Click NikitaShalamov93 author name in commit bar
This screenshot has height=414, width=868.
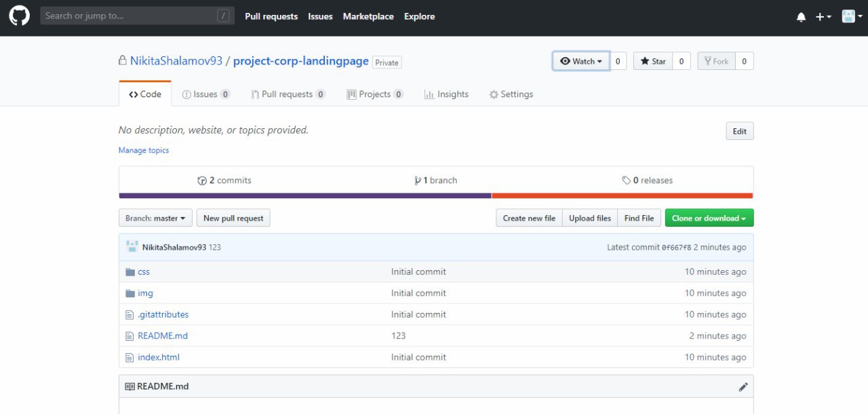click(174, 248)
